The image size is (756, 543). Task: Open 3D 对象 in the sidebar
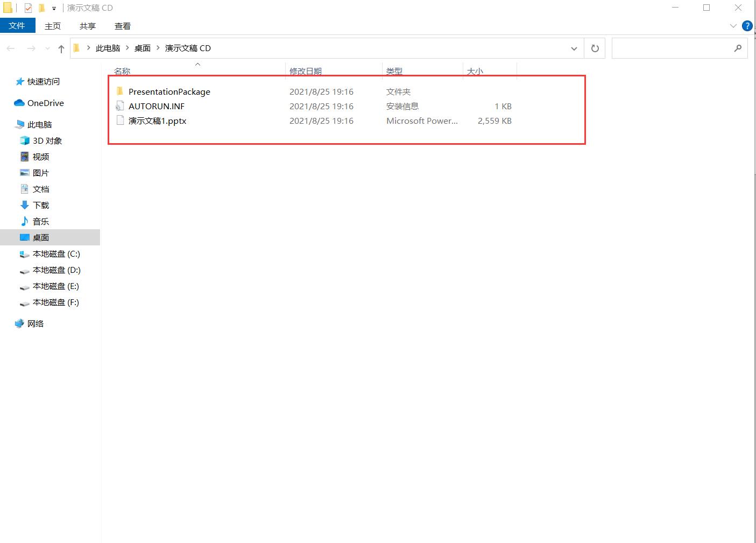coord(47,140)
